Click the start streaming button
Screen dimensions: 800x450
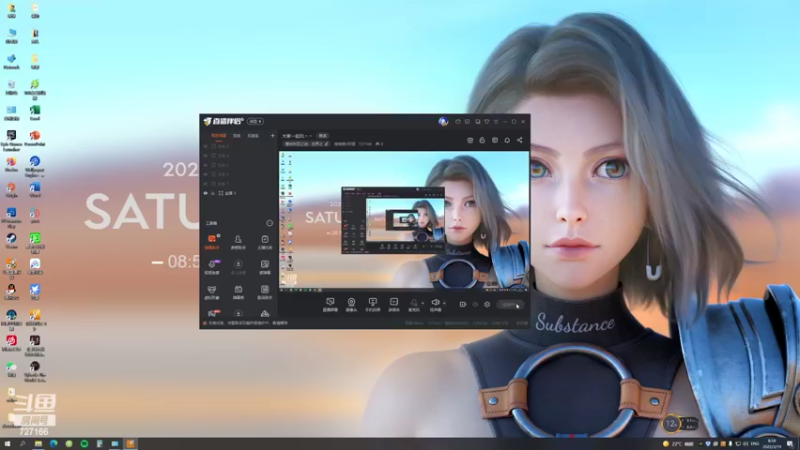click(510, 305)
